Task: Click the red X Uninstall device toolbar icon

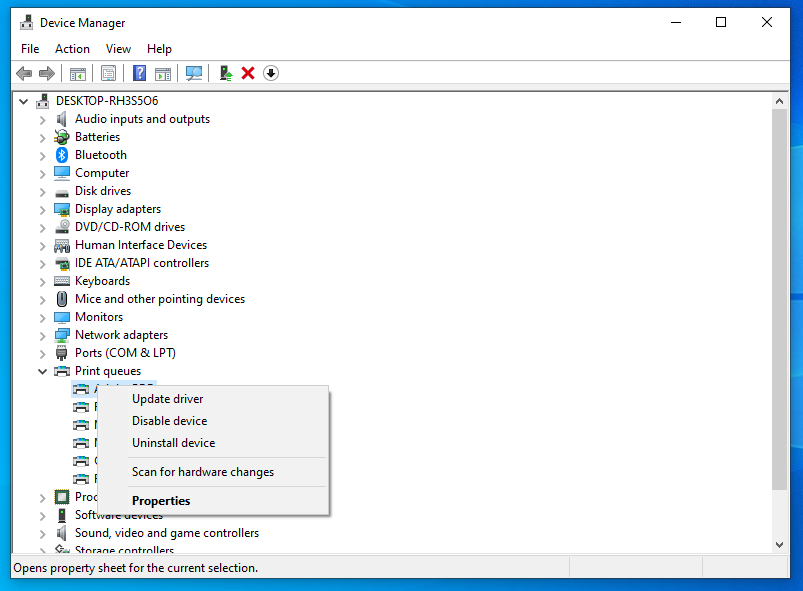Action: 248,73
